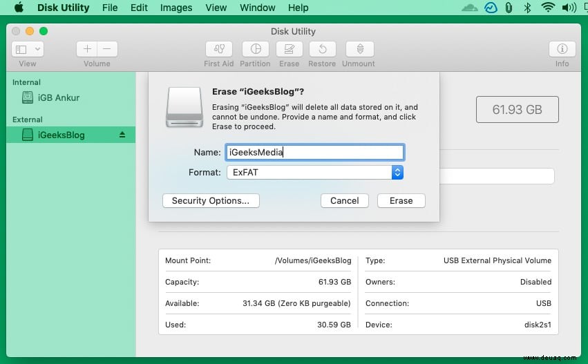Click the paperclip menu bar icon
Screen dimensions: 588x364
click(x=509, y=8)
